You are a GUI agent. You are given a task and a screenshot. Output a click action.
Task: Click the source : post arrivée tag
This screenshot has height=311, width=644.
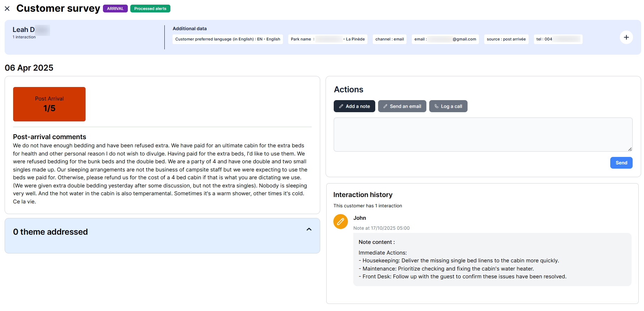506,39
